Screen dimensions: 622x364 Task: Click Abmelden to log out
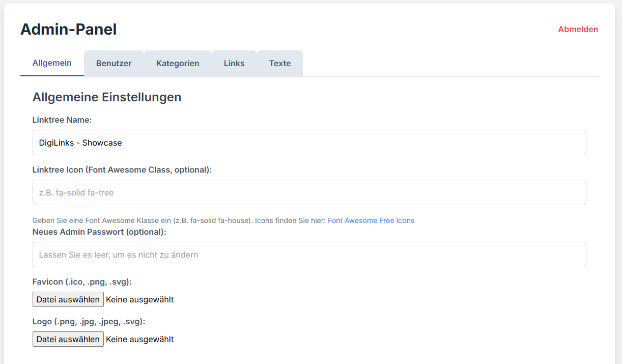click(x=578, y=29)
